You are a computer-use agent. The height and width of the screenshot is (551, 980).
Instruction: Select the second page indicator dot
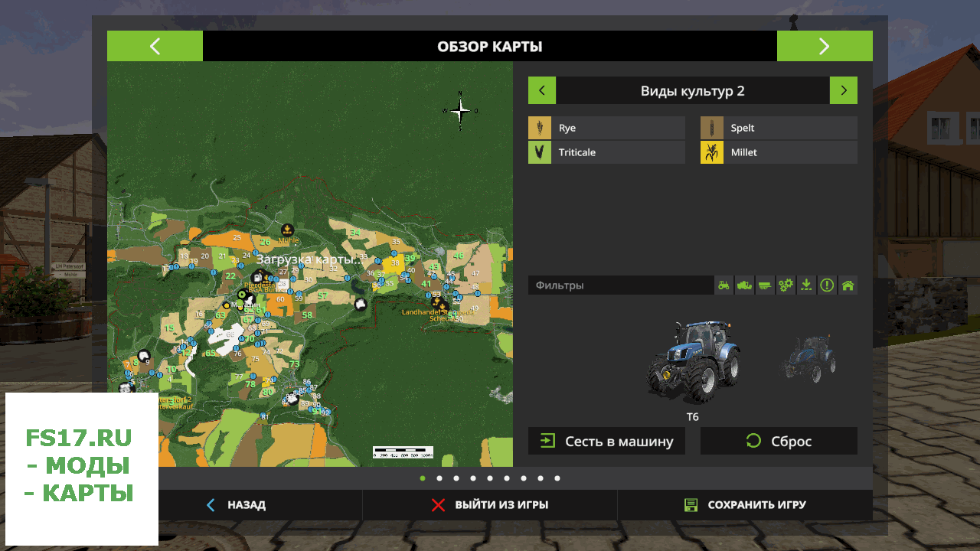[439, 478]
